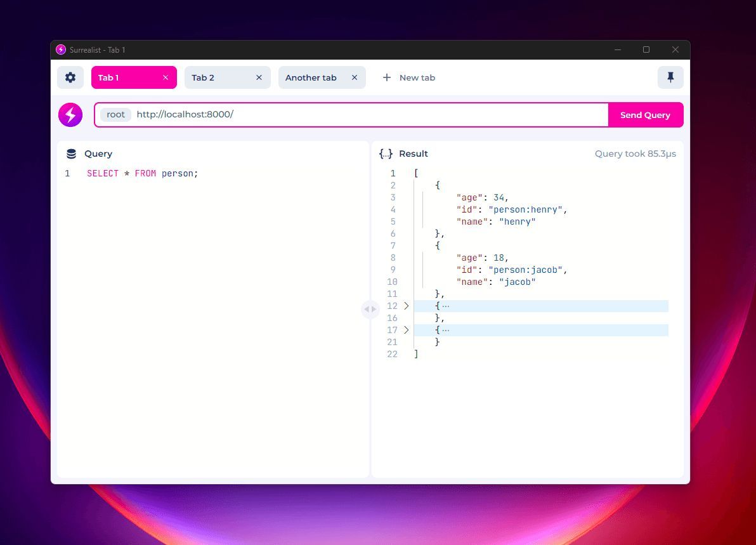Click the root user badge

pyautogui.click(x=115, y=115)
